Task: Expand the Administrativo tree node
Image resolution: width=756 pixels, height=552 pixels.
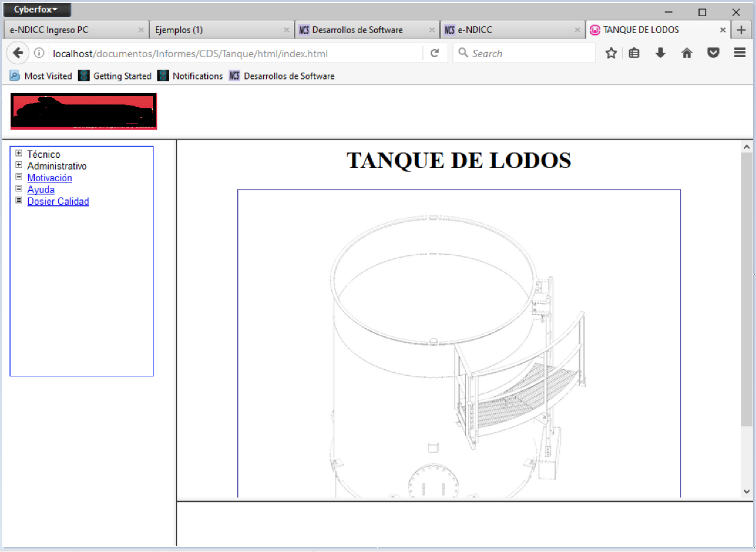Action: pyautogui.click(x=19, y=165)
